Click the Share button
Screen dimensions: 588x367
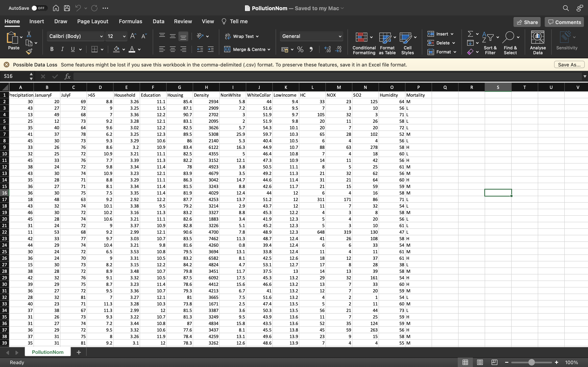coord(527,22)
